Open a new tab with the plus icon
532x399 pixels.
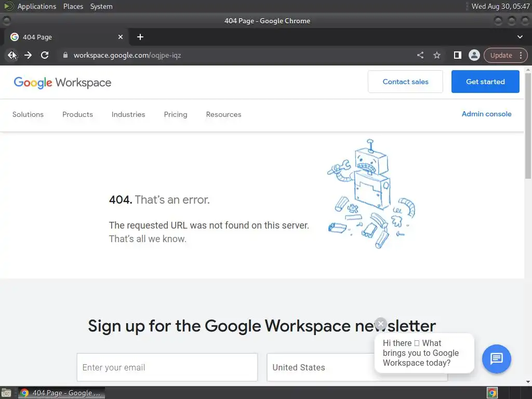(x=140, y=37)
